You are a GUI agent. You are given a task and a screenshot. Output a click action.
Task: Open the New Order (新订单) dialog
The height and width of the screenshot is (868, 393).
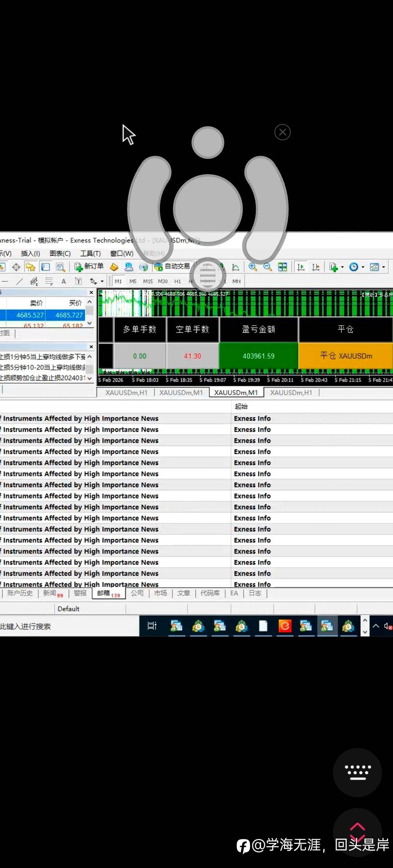[89, 267]
